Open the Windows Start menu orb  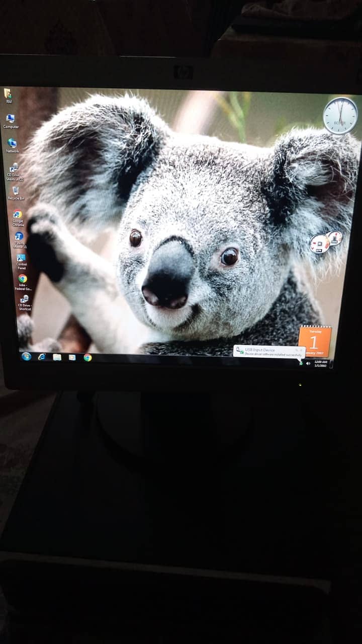(26, 356)
